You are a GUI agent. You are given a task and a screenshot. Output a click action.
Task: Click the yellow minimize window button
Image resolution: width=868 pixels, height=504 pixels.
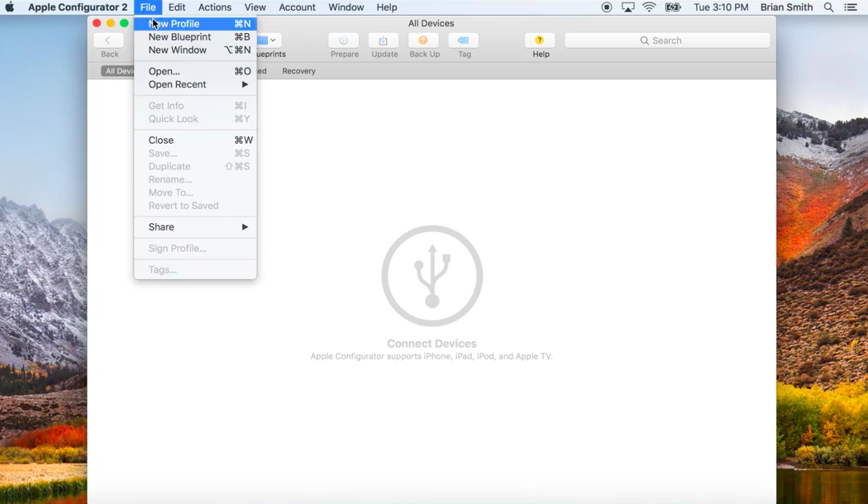click(x=110, y=23)
